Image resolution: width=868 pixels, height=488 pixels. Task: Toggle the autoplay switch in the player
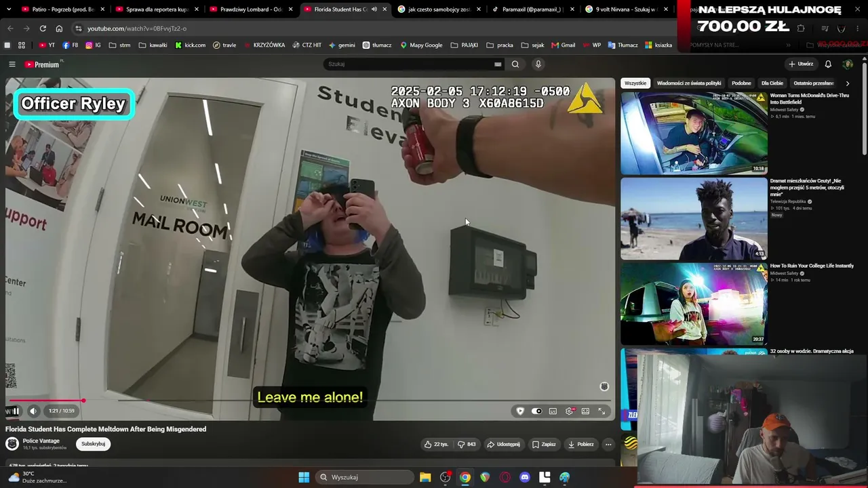point(536,411)
